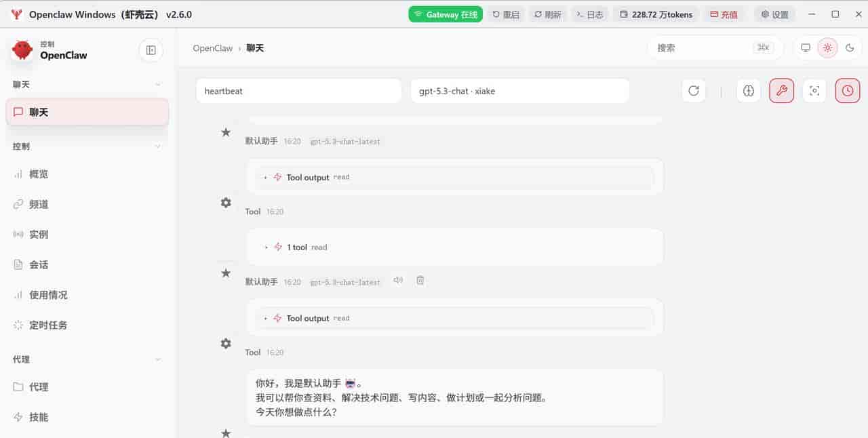Toggle the wrench tool-output button
The image size is (868, 438).
click(782, 91)
